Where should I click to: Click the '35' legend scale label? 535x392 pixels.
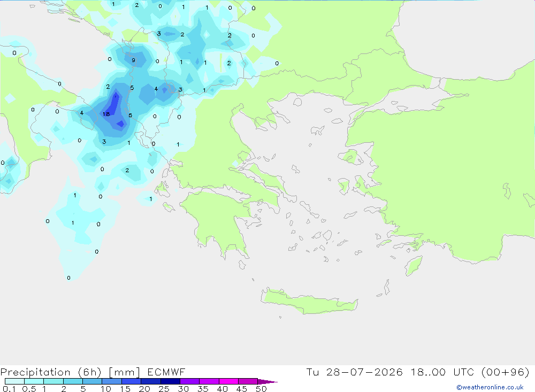coord(203,389)
